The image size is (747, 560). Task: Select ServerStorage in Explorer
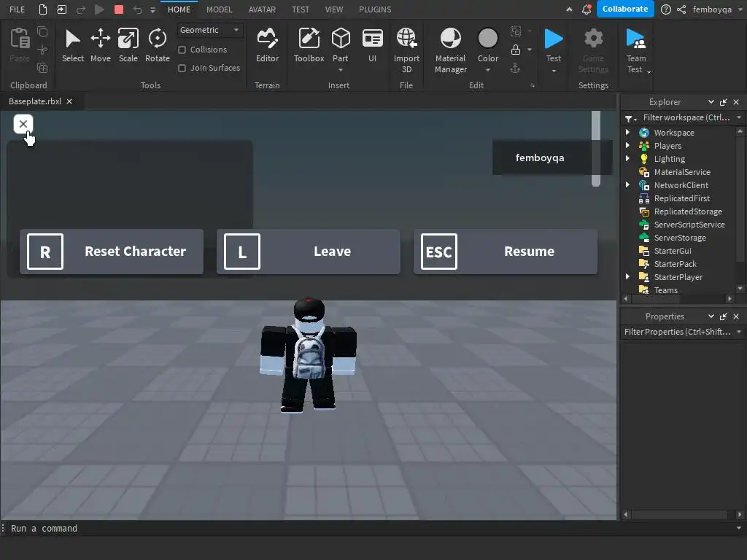coord(680,238)
